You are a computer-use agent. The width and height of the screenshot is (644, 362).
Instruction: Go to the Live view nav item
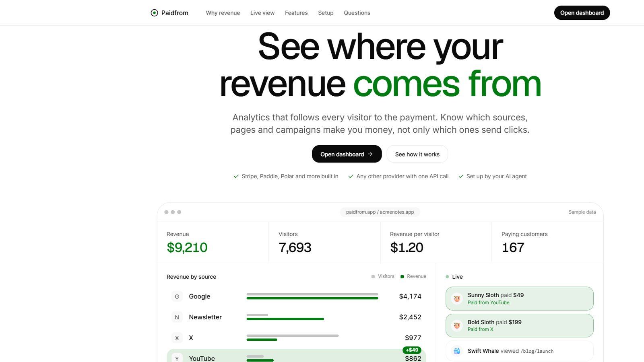click(262, 13)
